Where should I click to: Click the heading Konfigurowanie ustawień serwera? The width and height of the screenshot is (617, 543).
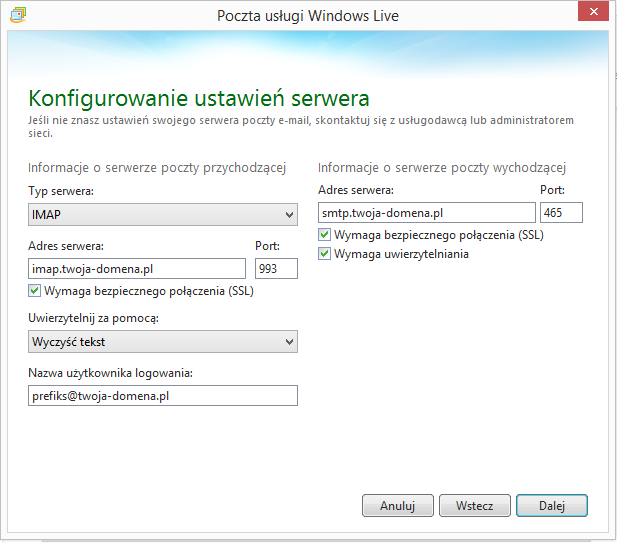199,98
